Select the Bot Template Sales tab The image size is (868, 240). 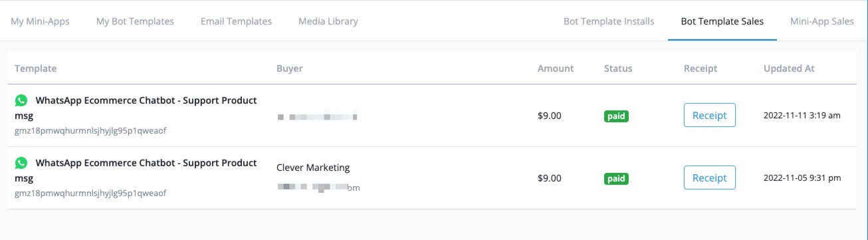tap(722, 21)
